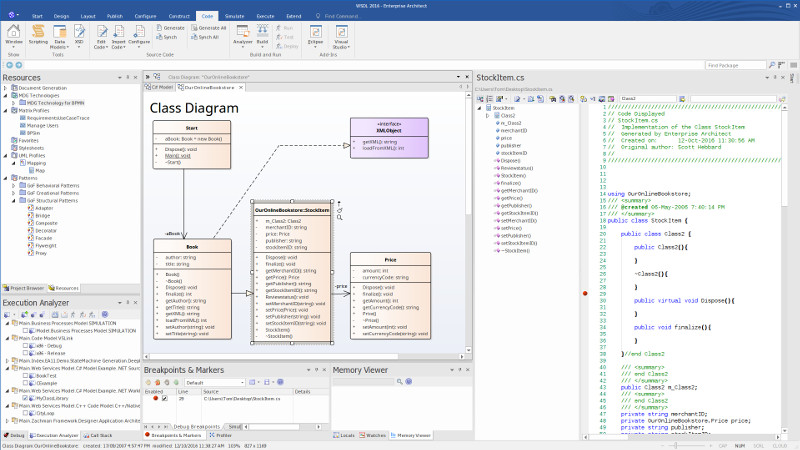Toggle the BookTest checkbox
This screenshot has height=450, width=800.
(x=26, y=376)
